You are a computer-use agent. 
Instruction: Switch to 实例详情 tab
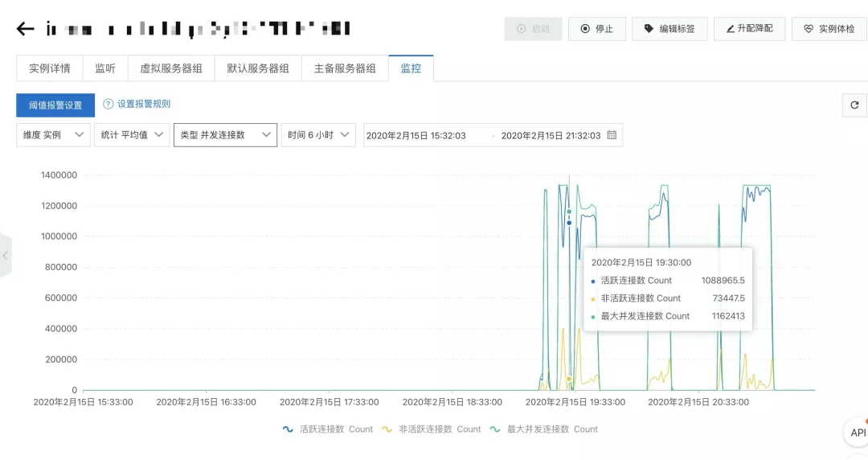coord(50,68)
